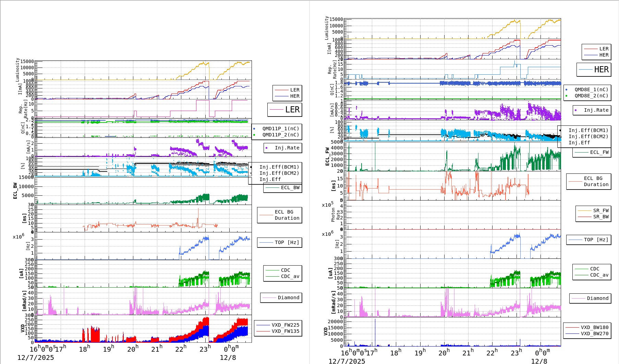Click the large HER legend box

(594, 70)
